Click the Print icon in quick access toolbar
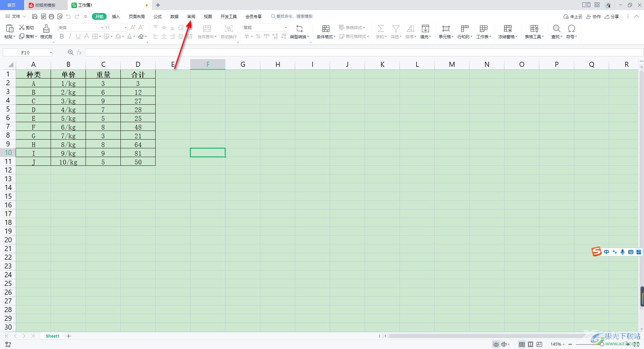This screenshot has height=349, width=644. click(51, 16)
